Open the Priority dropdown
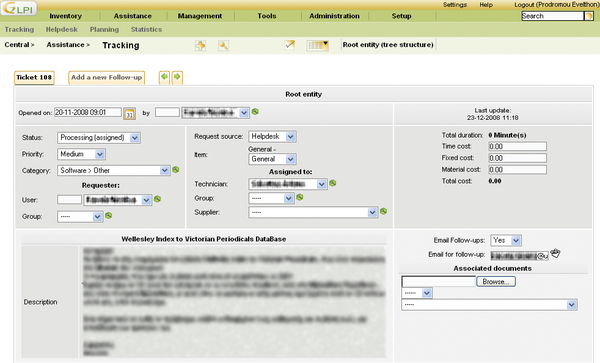 [81, 154]
